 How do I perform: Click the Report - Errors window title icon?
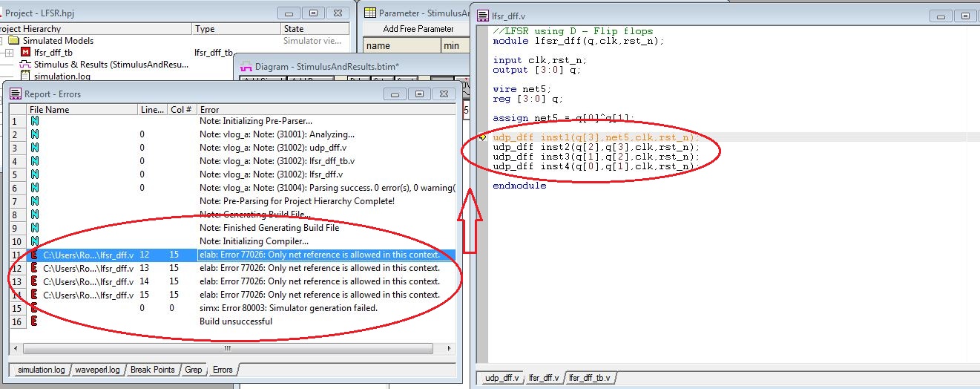click(x=15, y=94)
